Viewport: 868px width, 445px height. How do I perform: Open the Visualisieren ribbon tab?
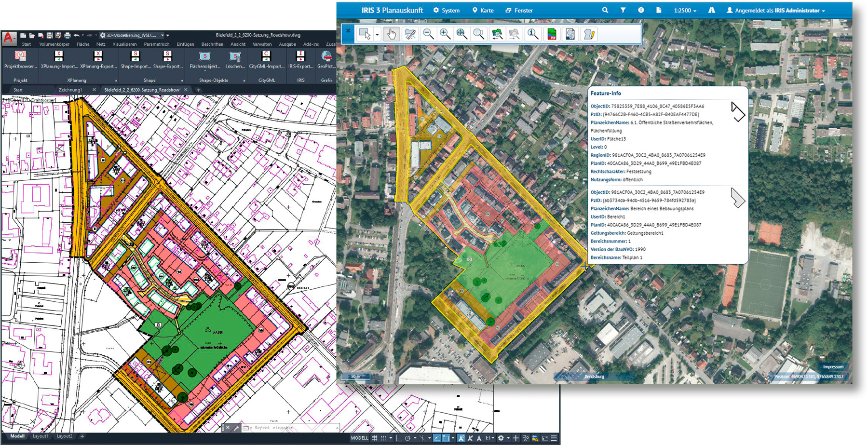pyautogui.click(x=124, y=44)
